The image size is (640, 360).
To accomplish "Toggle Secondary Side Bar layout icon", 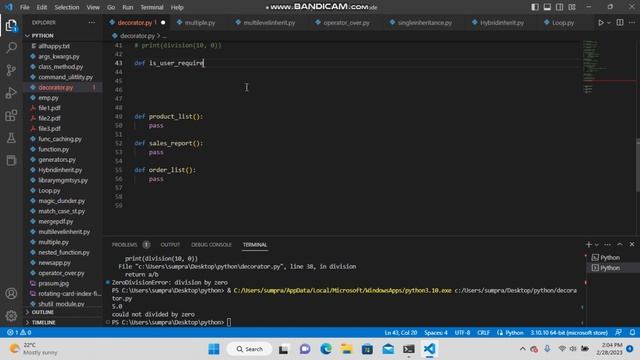I will (560, 7).
